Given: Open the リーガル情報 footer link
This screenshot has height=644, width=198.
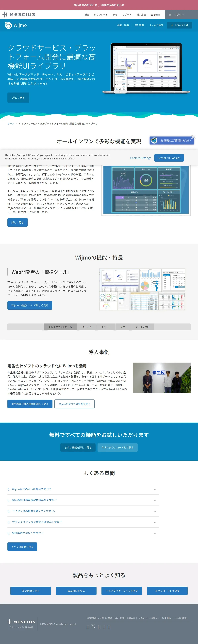Looking at the screenshot, I should [x=180, y=618].
